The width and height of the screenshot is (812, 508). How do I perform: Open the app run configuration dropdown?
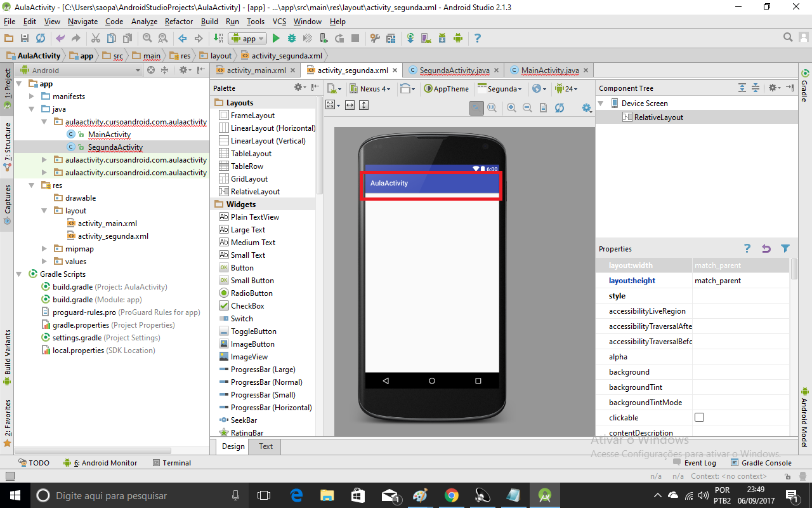(x=249, y=38)
